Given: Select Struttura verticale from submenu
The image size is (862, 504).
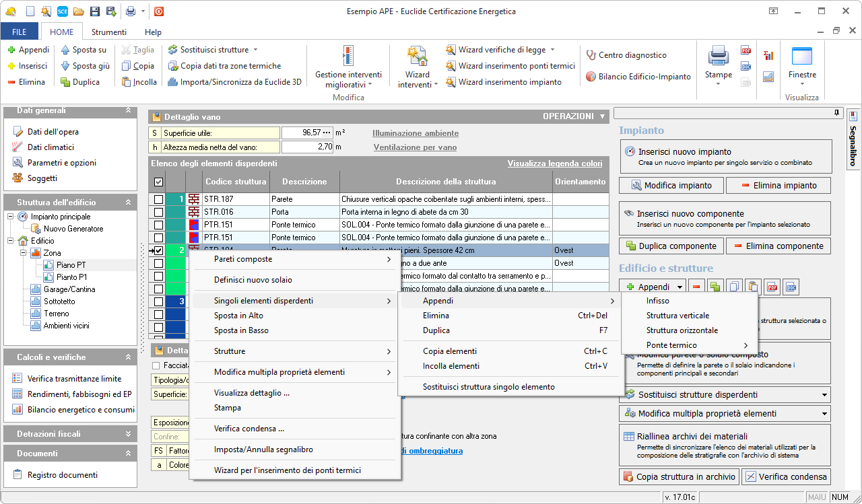Looking at the screenshot, I should coord(677,316).
